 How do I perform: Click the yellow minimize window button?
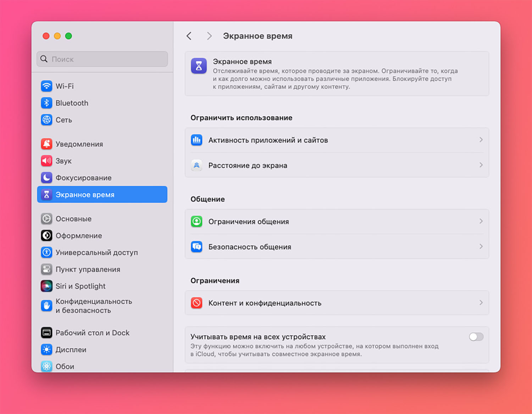tap(57, 36)
